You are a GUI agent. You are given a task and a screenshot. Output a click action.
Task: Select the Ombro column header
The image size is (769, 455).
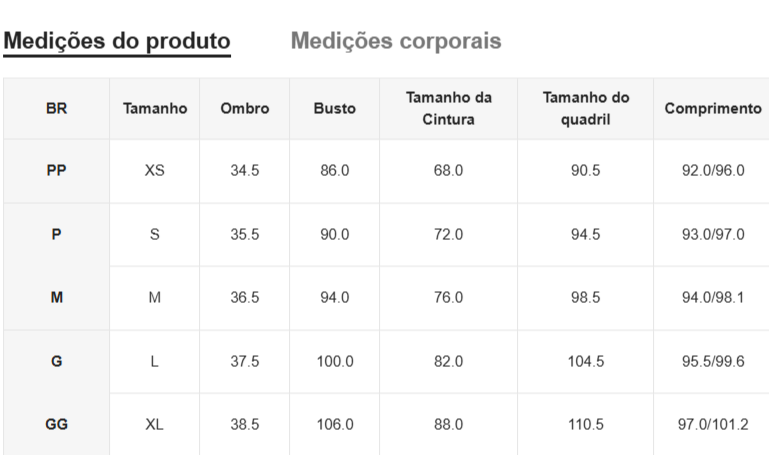point(245,109)
